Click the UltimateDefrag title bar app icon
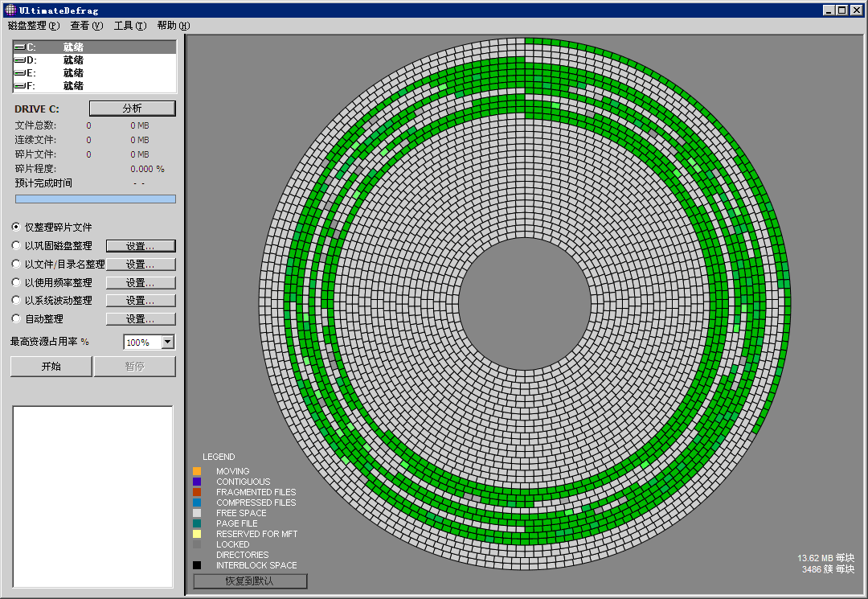This screenshot has width=868, height=599. pos(10,10)
